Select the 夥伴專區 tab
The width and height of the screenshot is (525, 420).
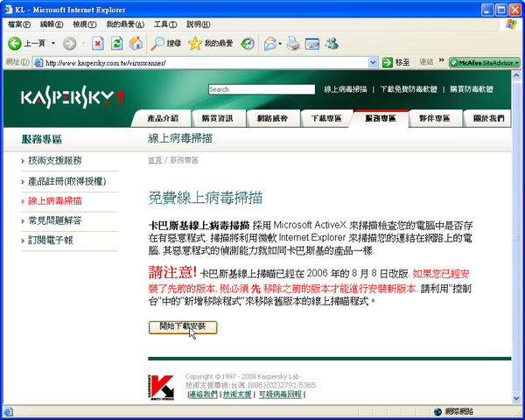click(435, 118)
